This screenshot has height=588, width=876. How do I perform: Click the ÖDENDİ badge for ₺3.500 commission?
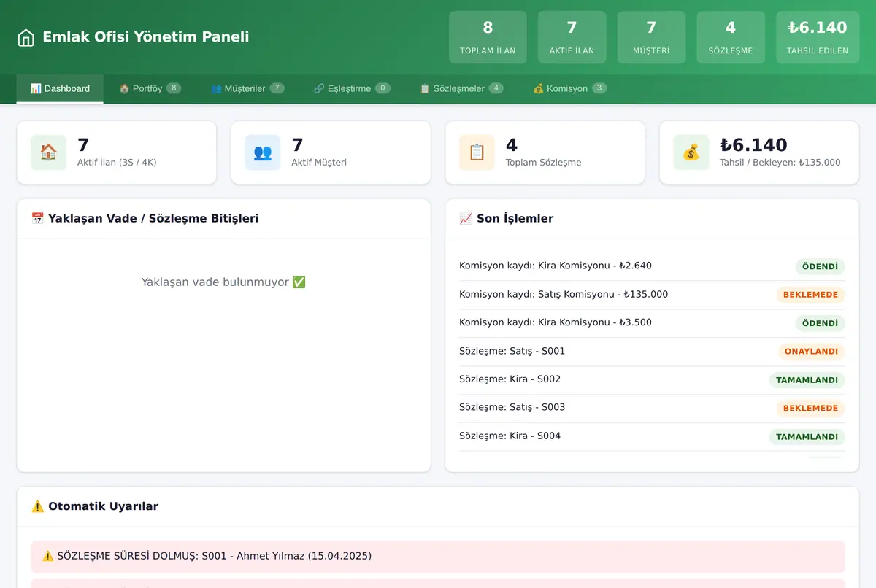pos(820,323)
